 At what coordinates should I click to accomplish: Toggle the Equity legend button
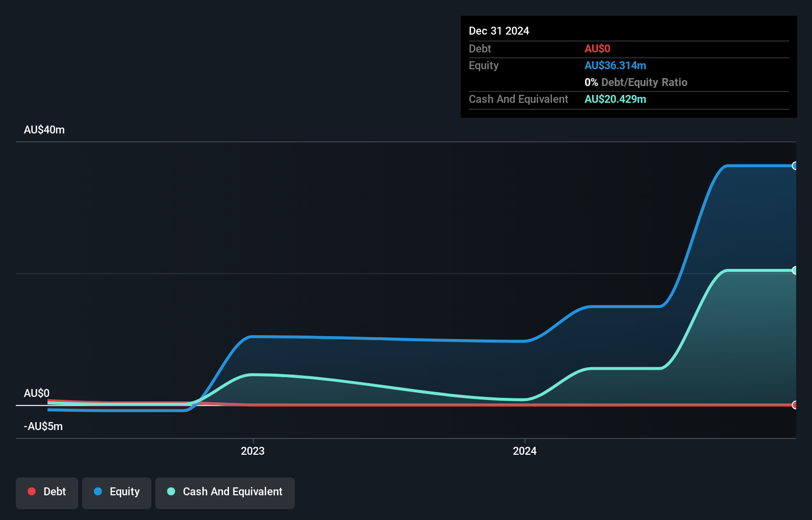point(117,493)
